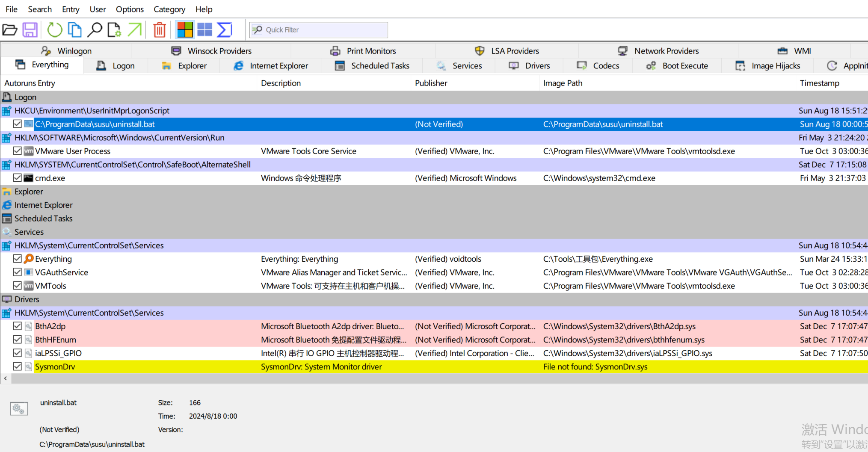Disable the SysmonDrv driver checkbox
This screenshot has width=868, height=452.
[x=18, y=366]
